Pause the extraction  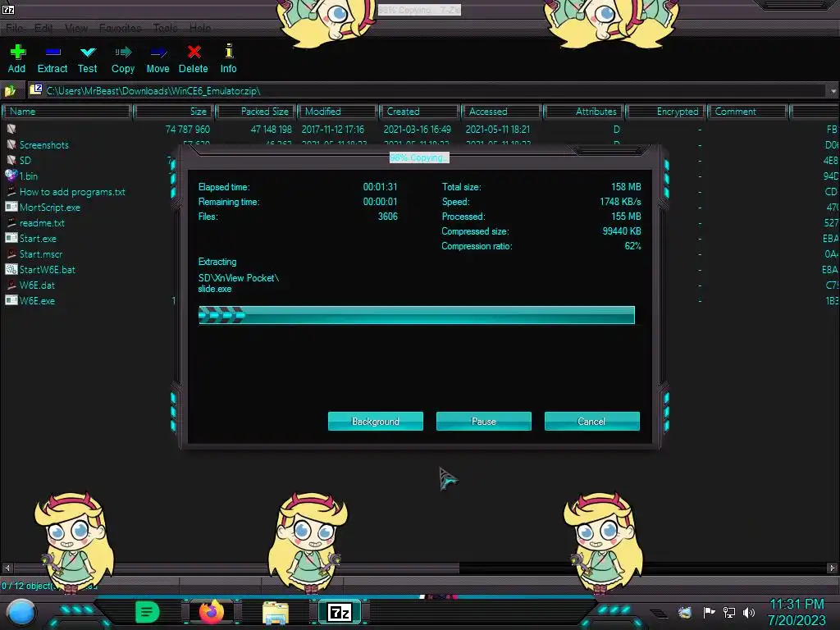(484, 421)
